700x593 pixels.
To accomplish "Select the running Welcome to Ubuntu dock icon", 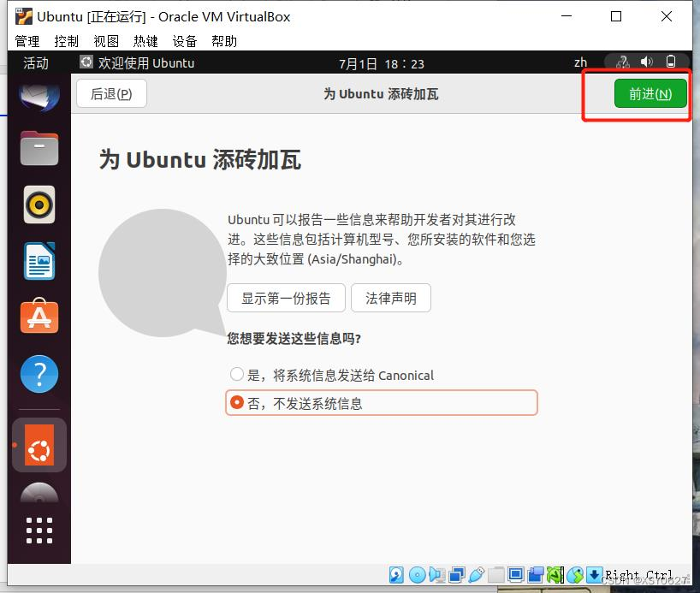I will pyautogui.click(x=39, y=445).
